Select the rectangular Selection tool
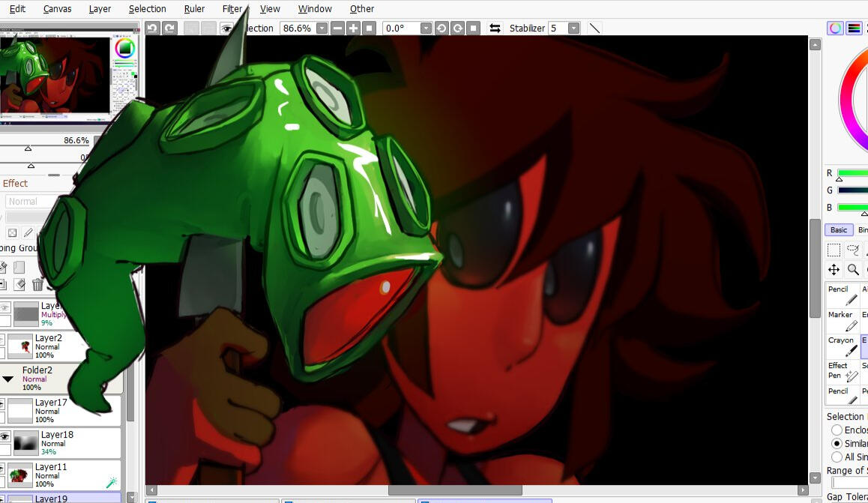Screen dimensions: 868x503 834,250
